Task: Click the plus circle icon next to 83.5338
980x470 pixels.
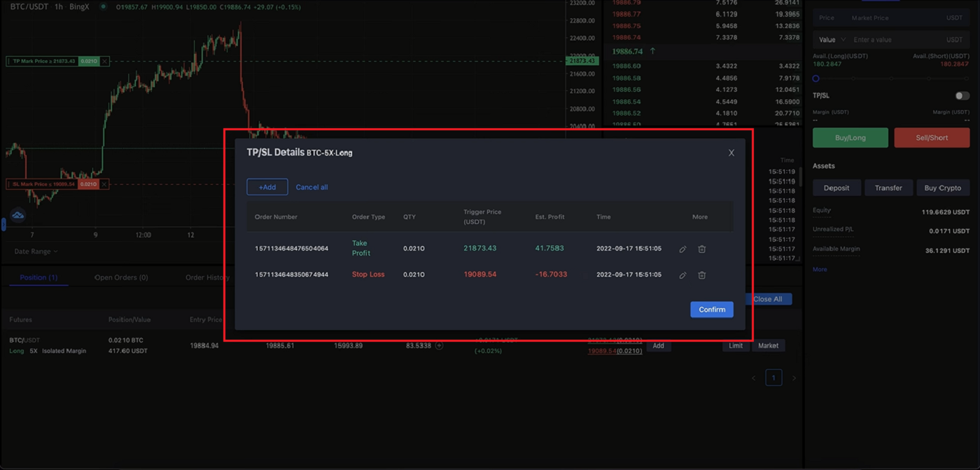Action: click(438, 345)
